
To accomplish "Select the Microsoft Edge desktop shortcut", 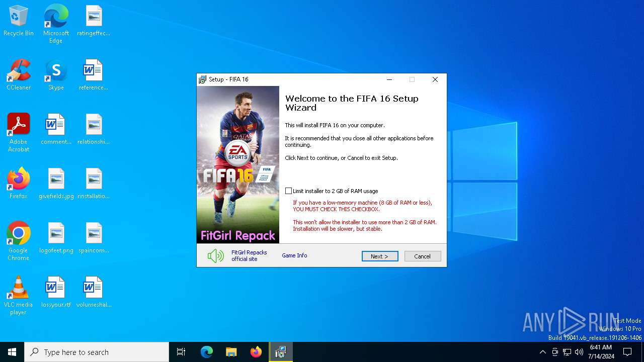I will (x=56, y=24).
